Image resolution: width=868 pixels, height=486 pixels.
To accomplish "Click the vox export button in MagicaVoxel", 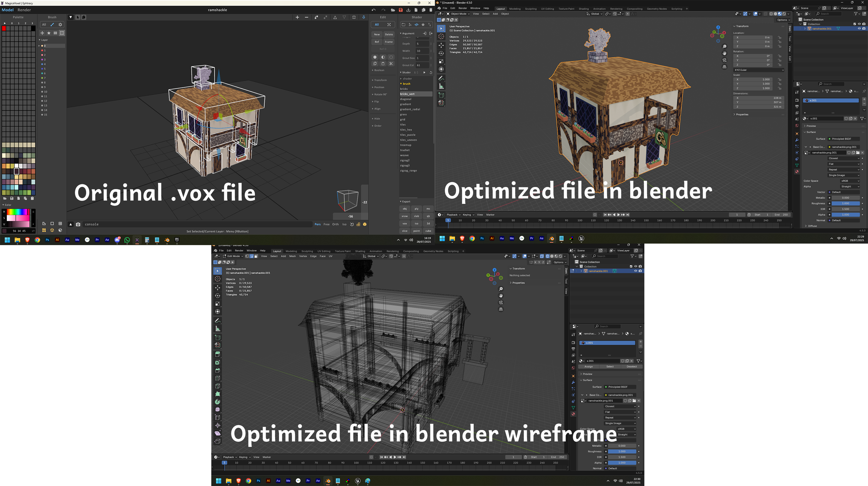I will (405, 223).
